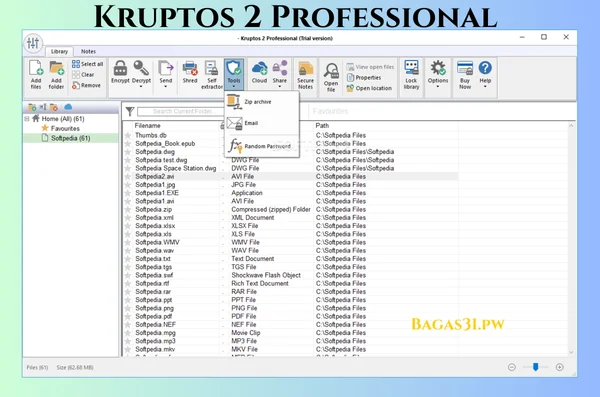
Task: Click Open location
Action: point(369,88)
